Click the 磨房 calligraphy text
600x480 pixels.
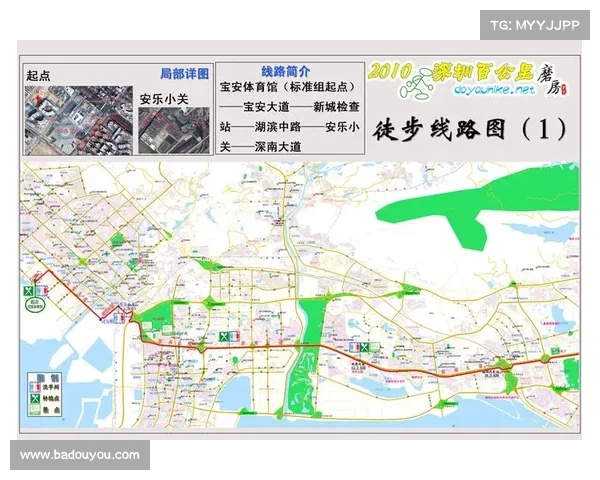(549, 78)
